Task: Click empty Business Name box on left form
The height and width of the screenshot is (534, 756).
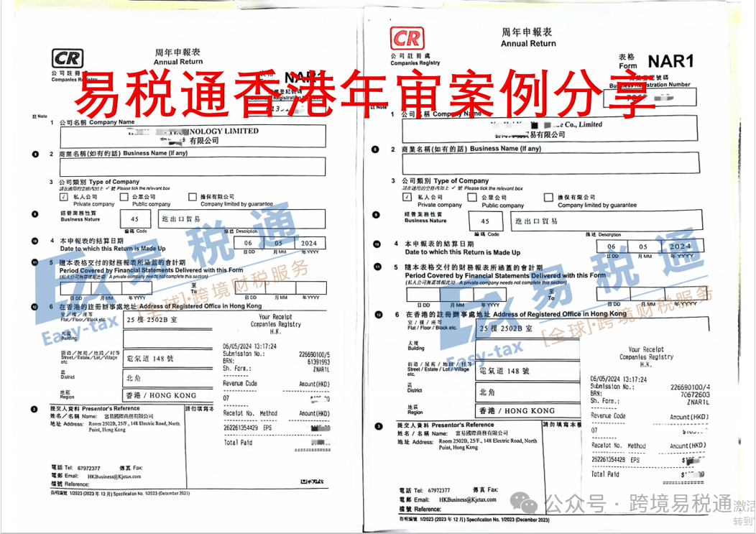Action: 193,167
